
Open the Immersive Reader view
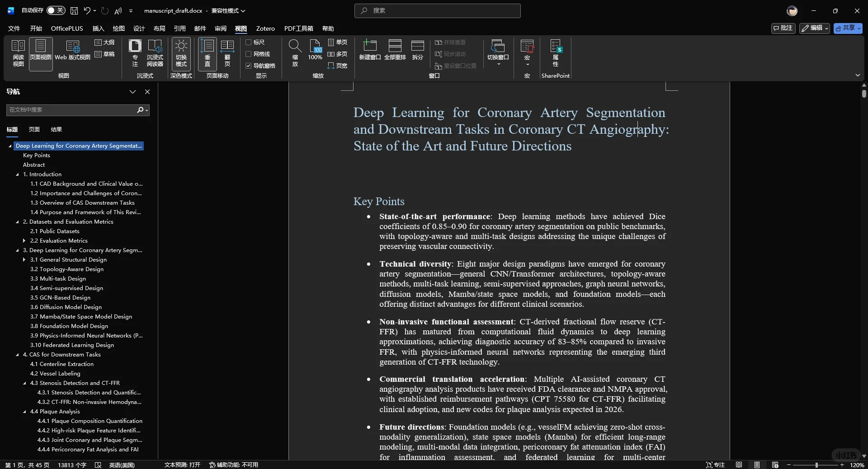pos(155,53)
